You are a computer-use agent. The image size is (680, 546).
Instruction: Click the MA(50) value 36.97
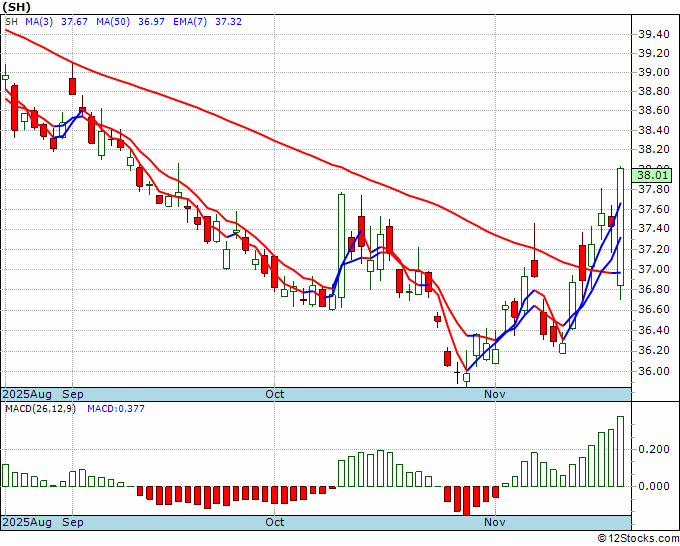tap(151, 22)
